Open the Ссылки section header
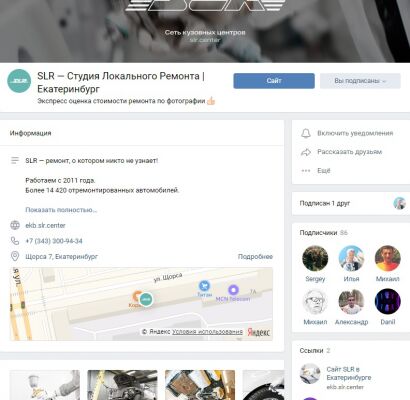The height and width of the screenshot is (400, 410). (x=315, y=351)
